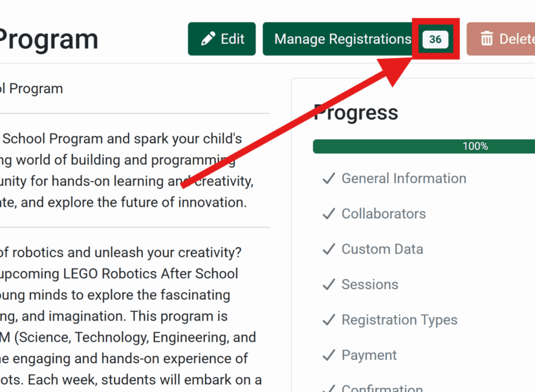535x392 pixels.
Task: Click the checkmark beside Registration Types
Action: 328,319
